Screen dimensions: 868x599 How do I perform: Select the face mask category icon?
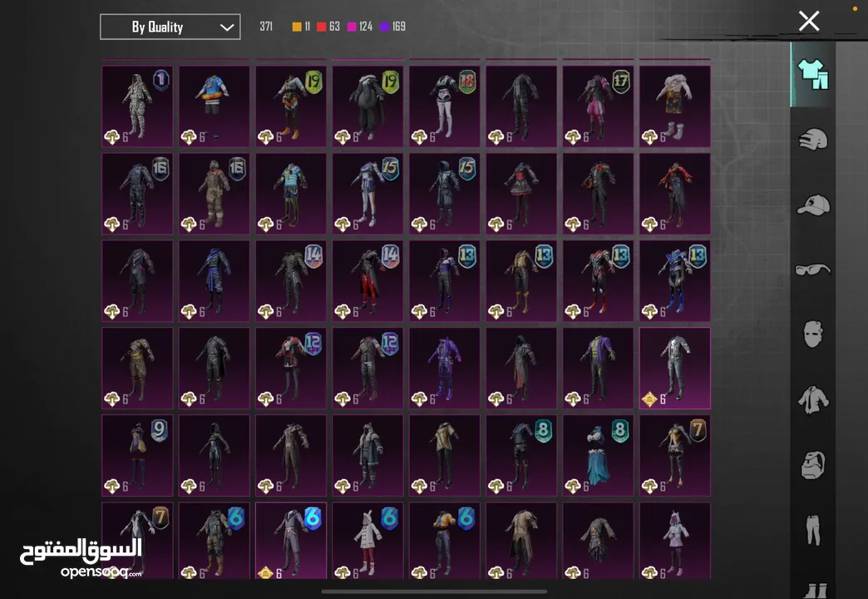[x=812, y=334]
